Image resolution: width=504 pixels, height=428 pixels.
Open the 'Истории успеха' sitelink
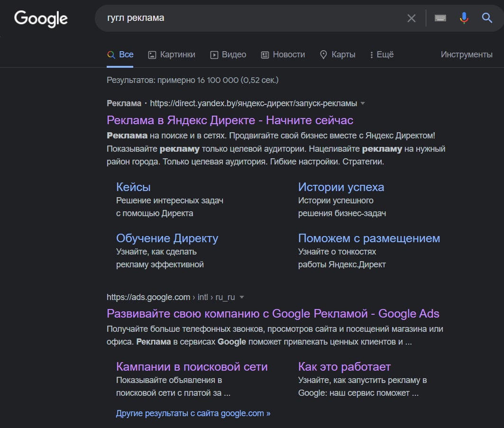pos(341,187)
